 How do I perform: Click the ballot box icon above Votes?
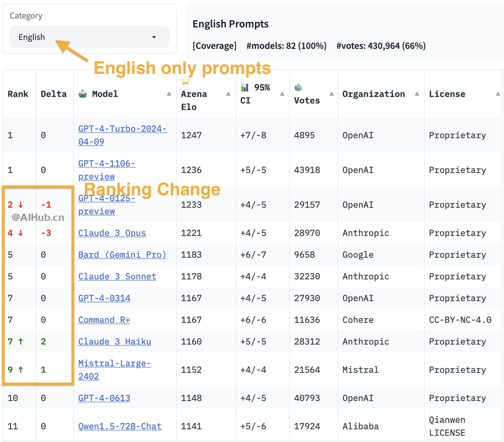(298, 87)
